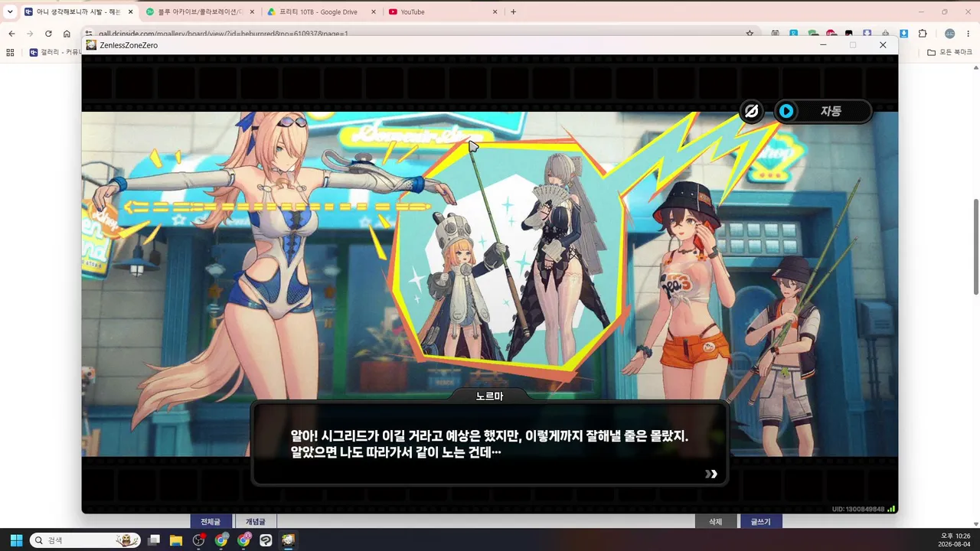This screenshot has height=551, width=980.
Task: Close the dcinside gallery post tab
Action: tap(130, 11)
